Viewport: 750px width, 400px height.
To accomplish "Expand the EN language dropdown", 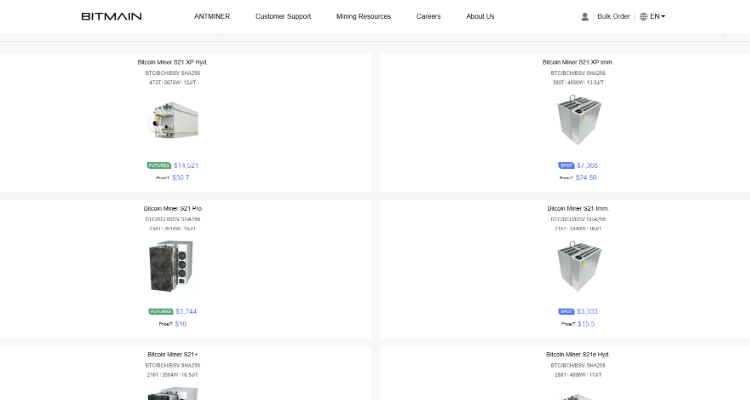I will point(658,17).
